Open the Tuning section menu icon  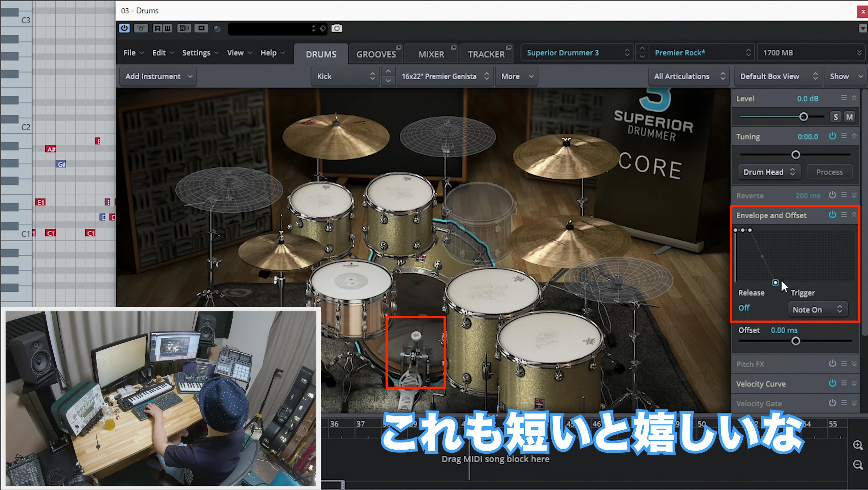pyautogui.click(x=844, y=136)
